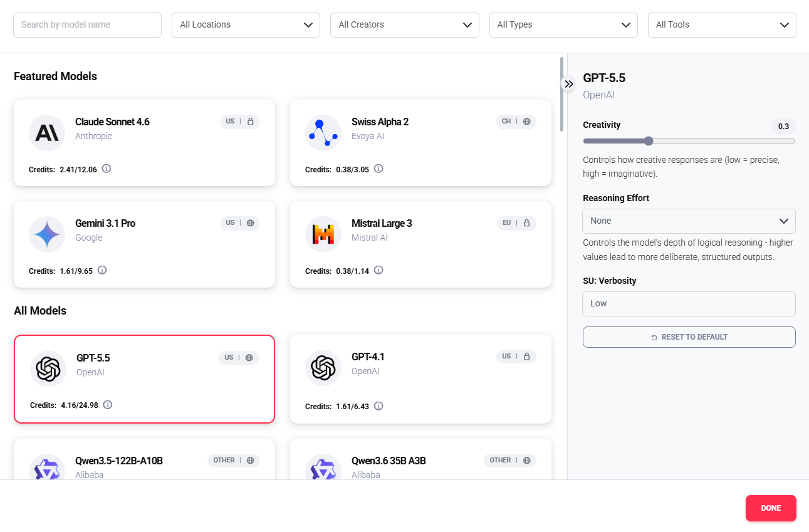Screen dimensions: 809x532
Task: Select the Gemini 3.1 Pro model name
Action: [105, 224]
